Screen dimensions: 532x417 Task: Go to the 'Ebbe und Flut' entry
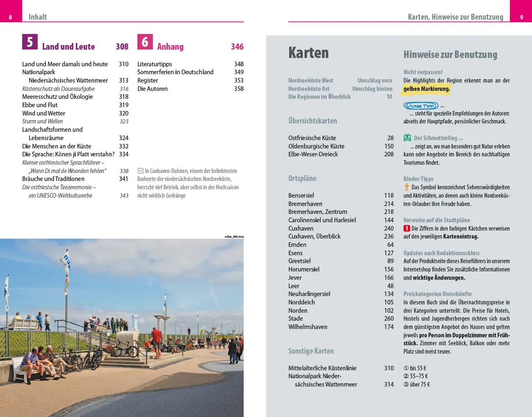coord(40,105)
